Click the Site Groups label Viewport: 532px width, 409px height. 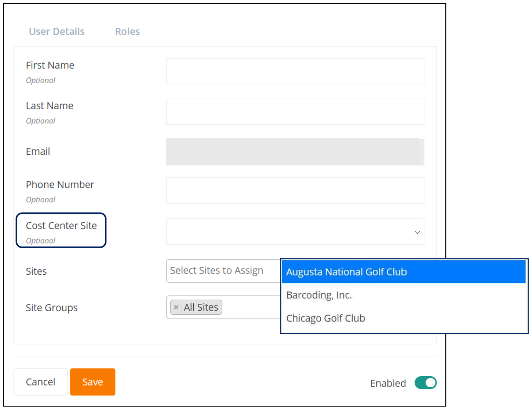(x=52, y=308)
